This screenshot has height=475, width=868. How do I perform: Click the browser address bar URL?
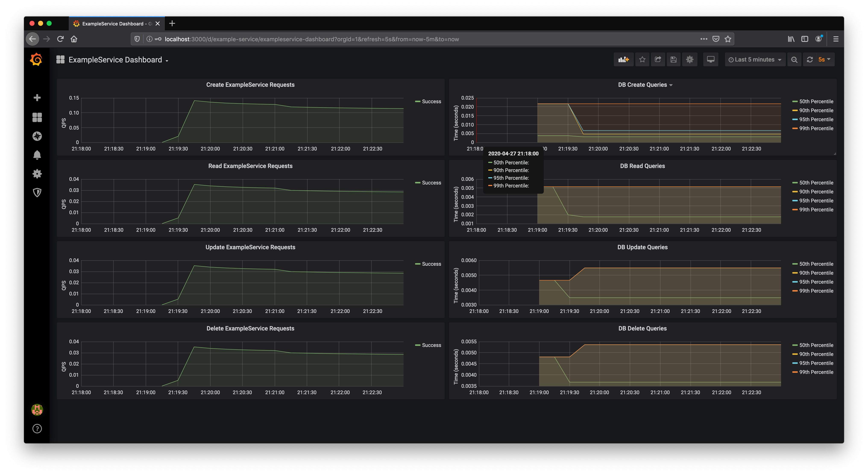tap(312, 39)
